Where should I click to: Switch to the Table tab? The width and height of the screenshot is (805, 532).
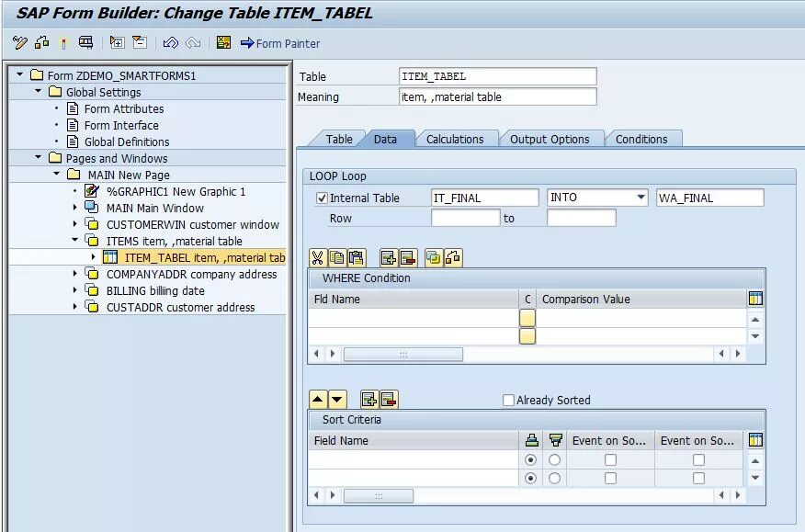point(339,139)
